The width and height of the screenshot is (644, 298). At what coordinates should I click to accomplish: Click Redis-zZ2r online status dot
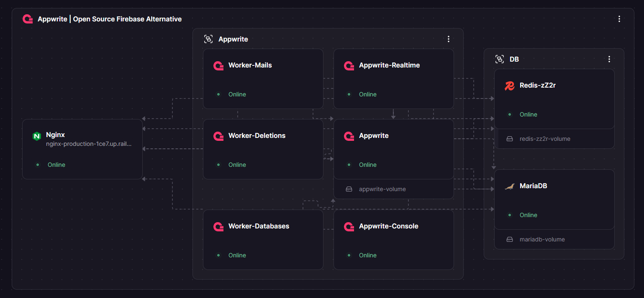[x=510, y=114]
